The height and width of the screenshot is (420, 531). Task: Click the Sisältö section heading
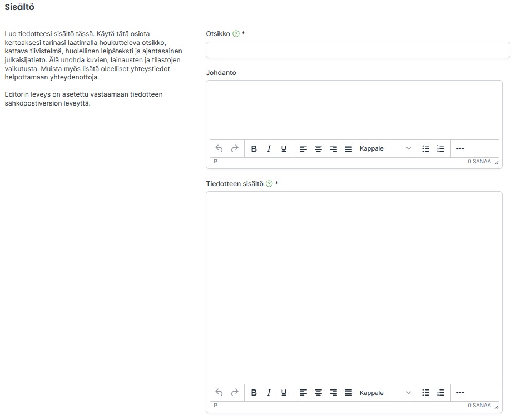(x=19, y=7)
